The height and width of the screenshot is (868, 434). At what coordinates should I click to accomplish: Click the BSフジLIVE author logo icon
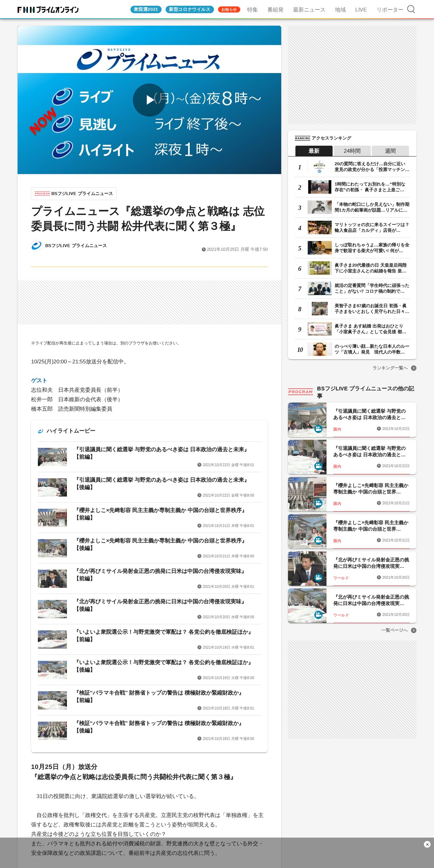pos(37,246)
